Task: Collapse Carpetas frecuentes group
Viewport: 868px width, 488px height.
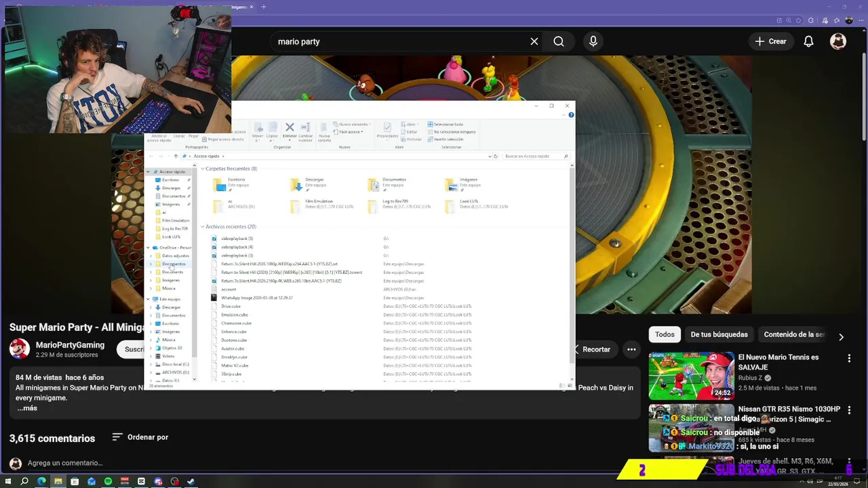Action: pos(202,168)
